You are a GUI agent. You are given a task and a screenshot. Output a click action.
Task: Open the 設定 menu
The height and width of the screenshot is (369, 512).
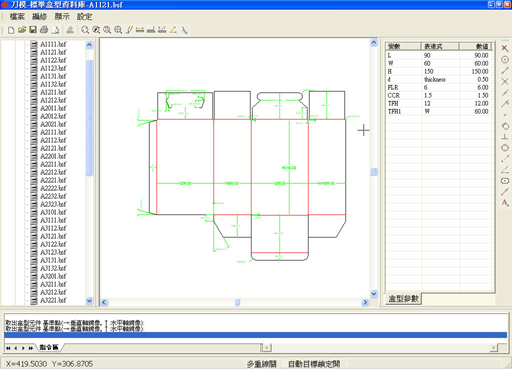(84, 16)
